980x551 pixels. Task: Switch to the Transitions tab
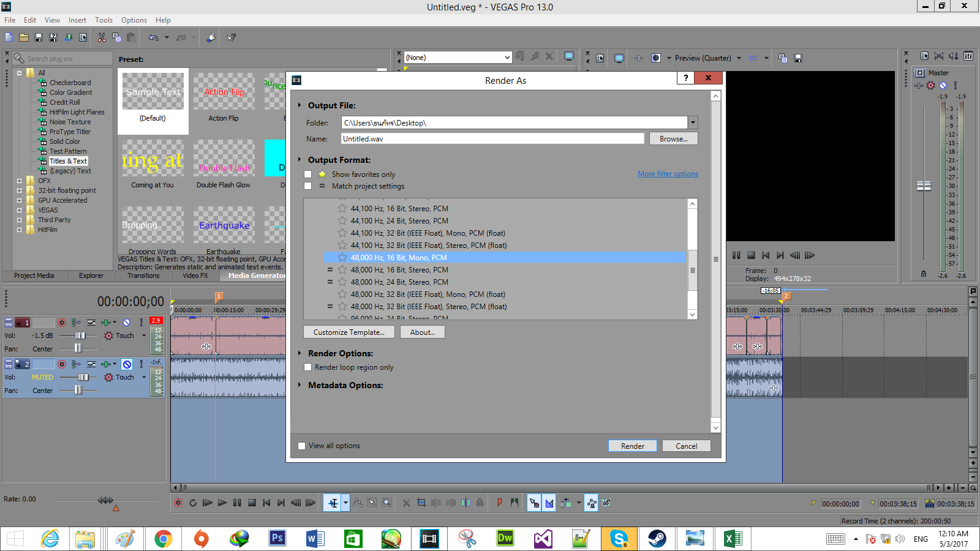[x=143, y=275]
